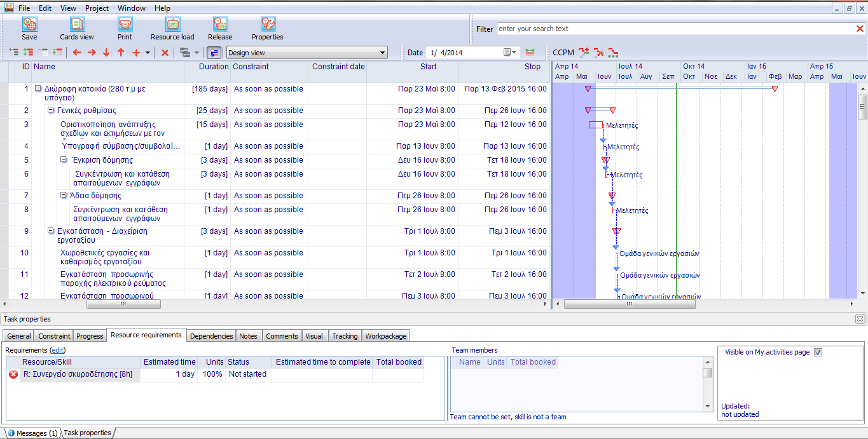Switch to the Notes tab
The width and height of the screenshot is (868, 439).
click(248, 336)
